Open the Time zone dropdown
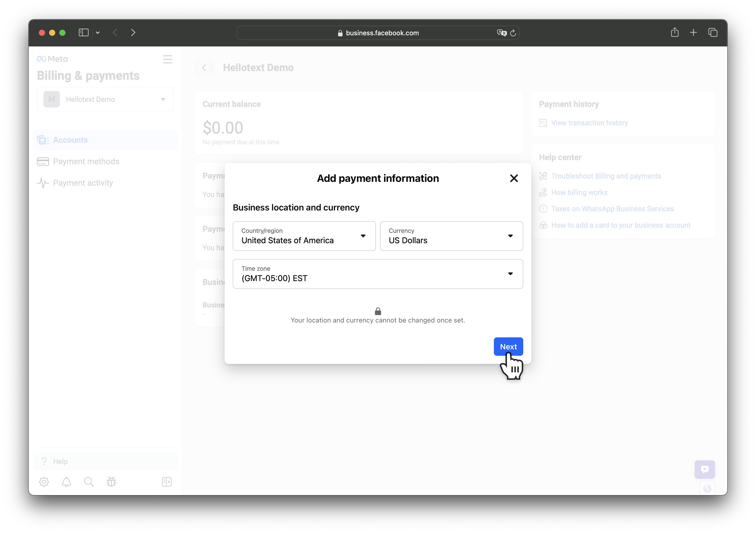 pyautogui.click(x=378, y=274)
